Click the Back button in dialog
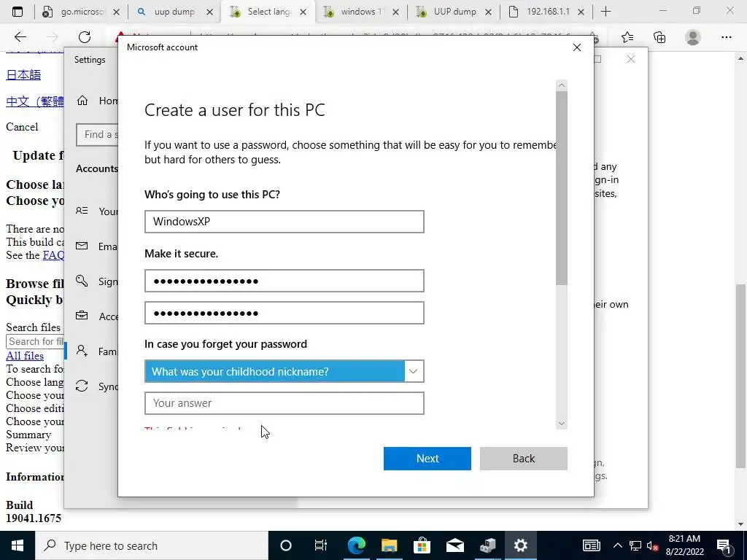This screenshot has width=747, height=560. (x=524, y=459)
